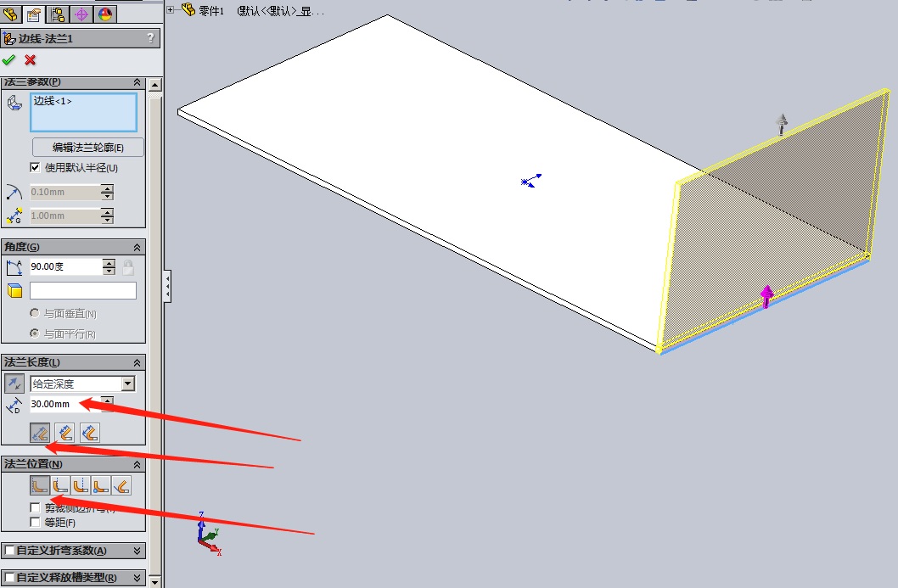Collapse the 法兰参数 section

137,82
